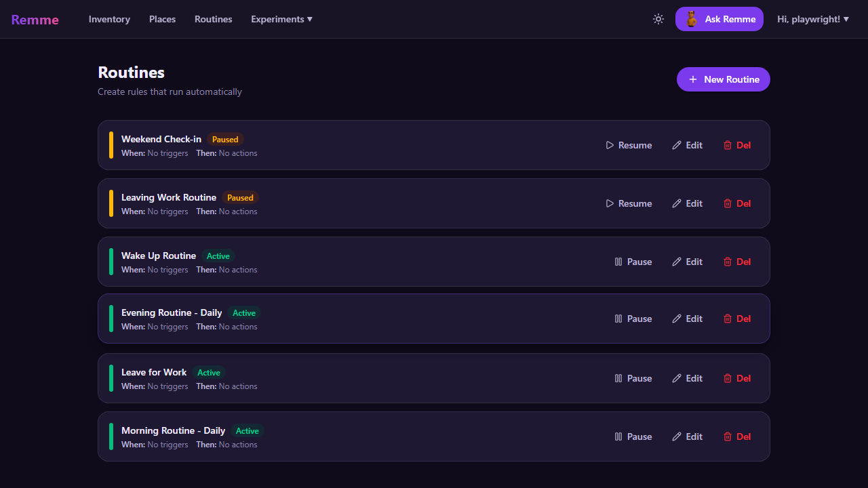Click trash icon for Leaving Work Routine
Screen dimensions: 868x488
tap(728, 203)
